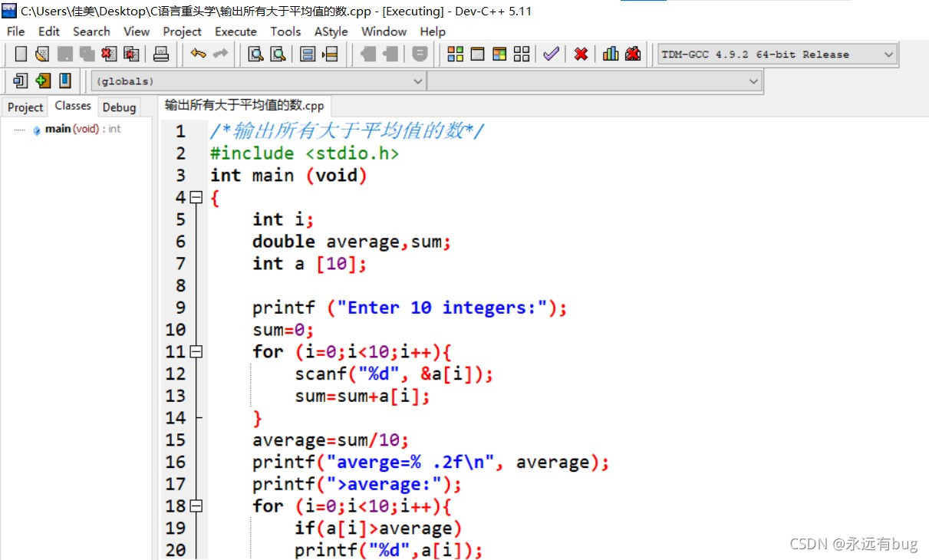Click the green plus icon in second toolbar
Screen dimensions: 929x560
(43, 80)
